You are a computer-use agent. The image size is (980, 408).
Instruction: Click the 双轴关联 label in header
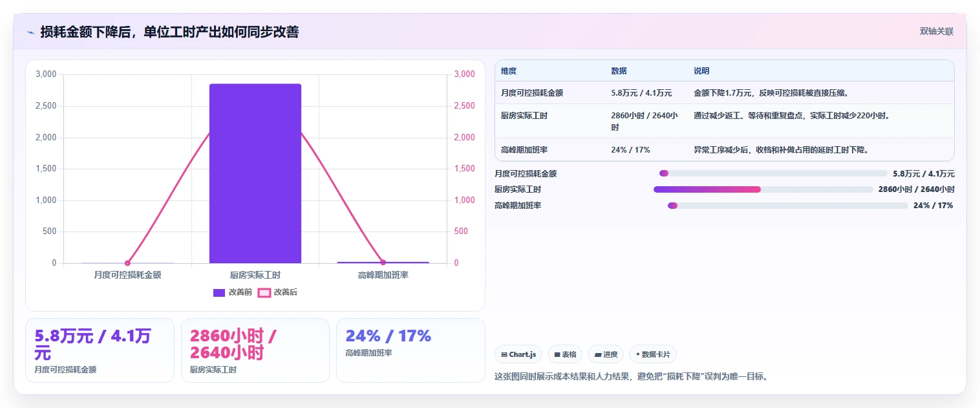(936, 31)
